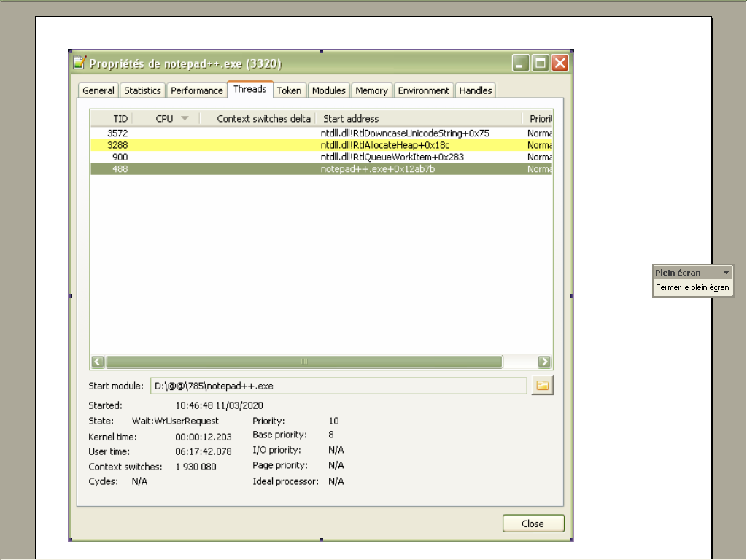Click the state value Wait:WrUserRequest
The image size is (747, 560).
(175, 421)
